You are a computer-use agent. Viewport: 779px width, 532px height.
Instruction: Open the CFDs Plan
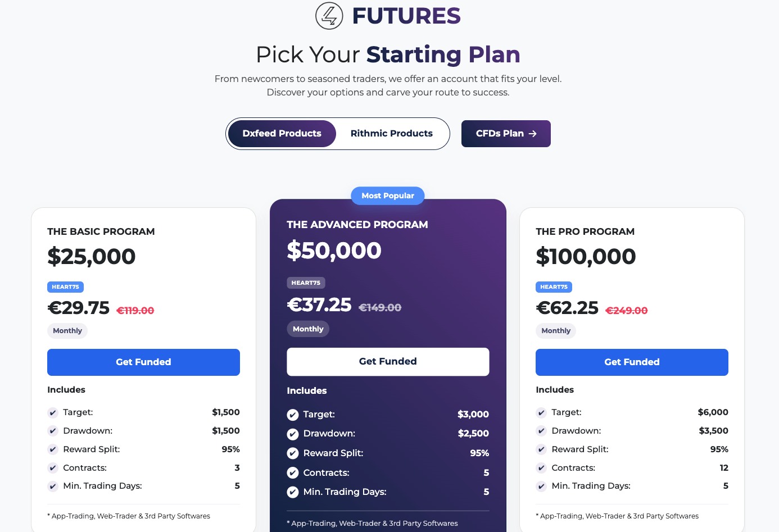505,134
